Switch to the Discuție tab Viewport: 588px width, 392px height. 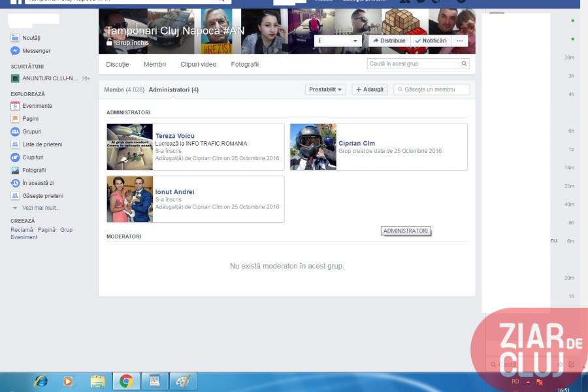pos(118,64)
